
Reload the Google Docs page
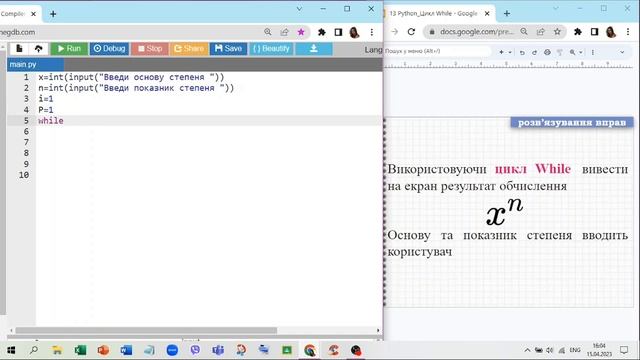tap(411, 31)
